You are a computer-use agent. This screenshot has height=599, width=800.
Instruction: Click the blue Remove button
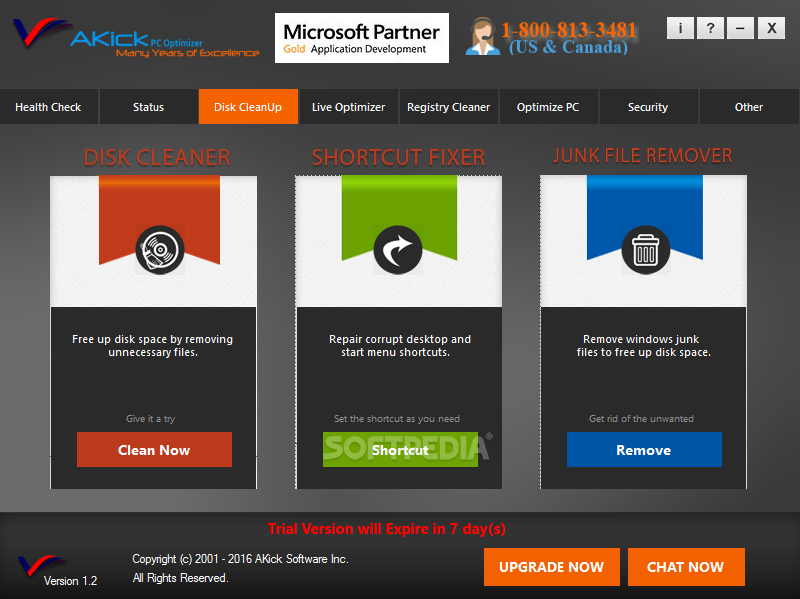pos(644,450)
